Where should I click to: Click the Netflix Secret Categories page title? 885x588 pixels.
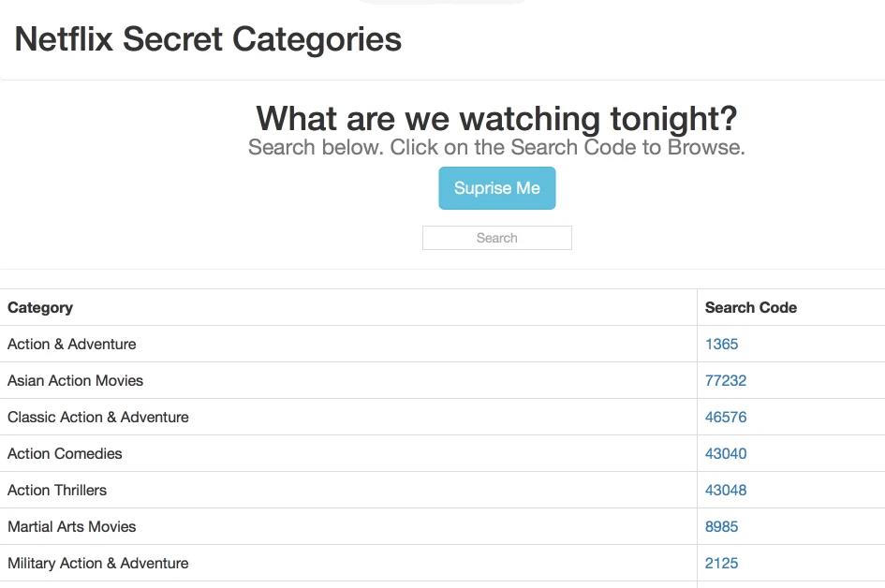tap(207, 39)
